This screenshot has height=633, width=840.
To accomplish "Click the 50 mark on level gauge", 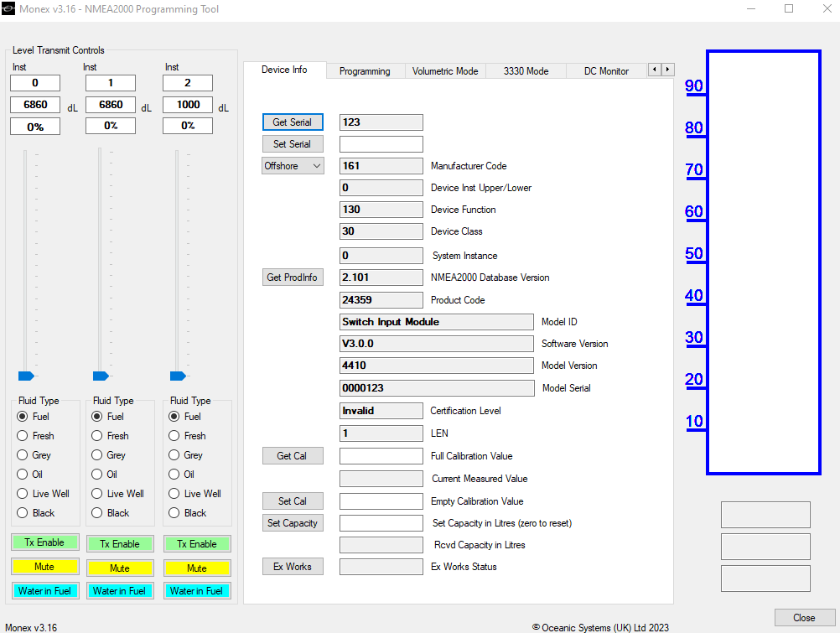I will 694,253.
